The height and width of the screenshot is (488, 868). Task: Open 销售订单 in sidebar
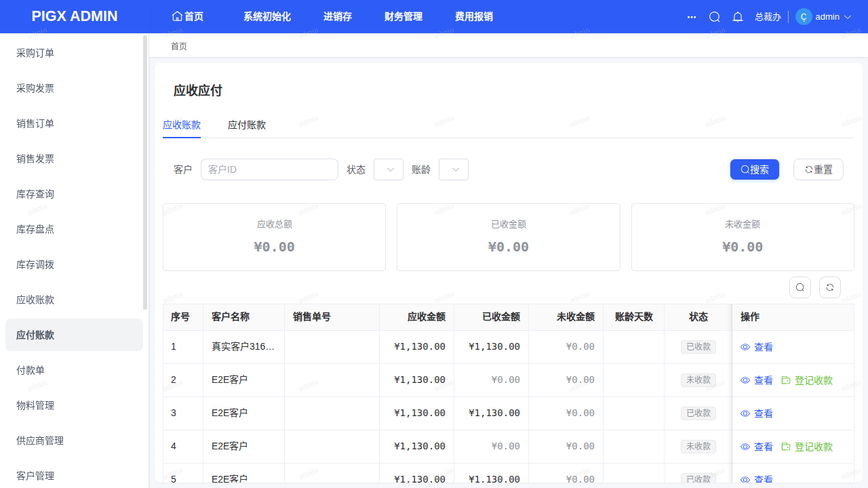point(74,123)
